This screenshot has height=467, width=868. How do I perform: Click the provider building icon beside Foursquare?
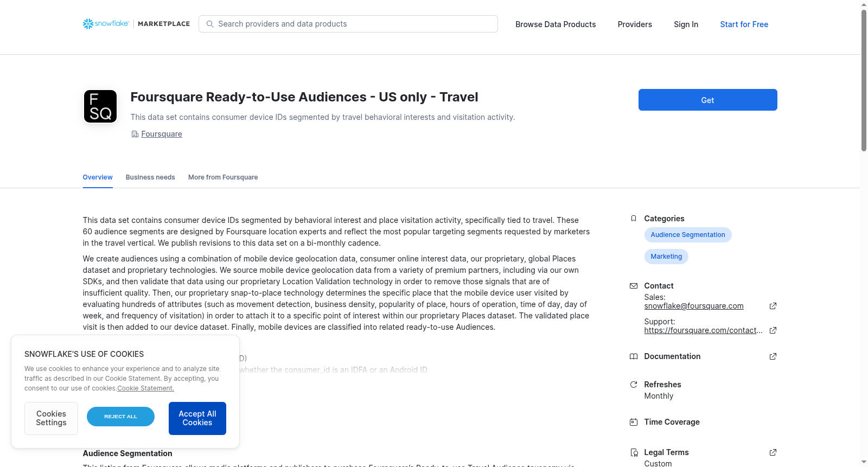tap(135, 134)
